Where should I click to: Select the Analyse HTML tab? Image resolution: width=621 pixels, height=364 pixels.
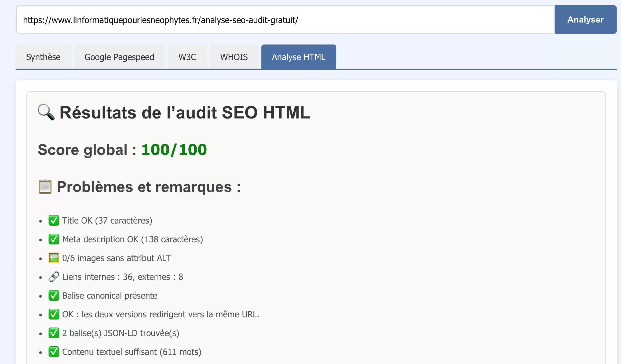298,57
